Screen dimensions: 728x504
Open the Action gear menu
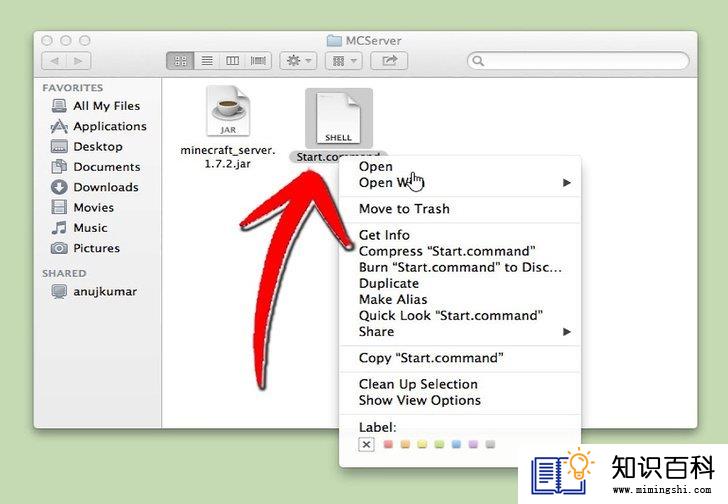tap(298, 61)
